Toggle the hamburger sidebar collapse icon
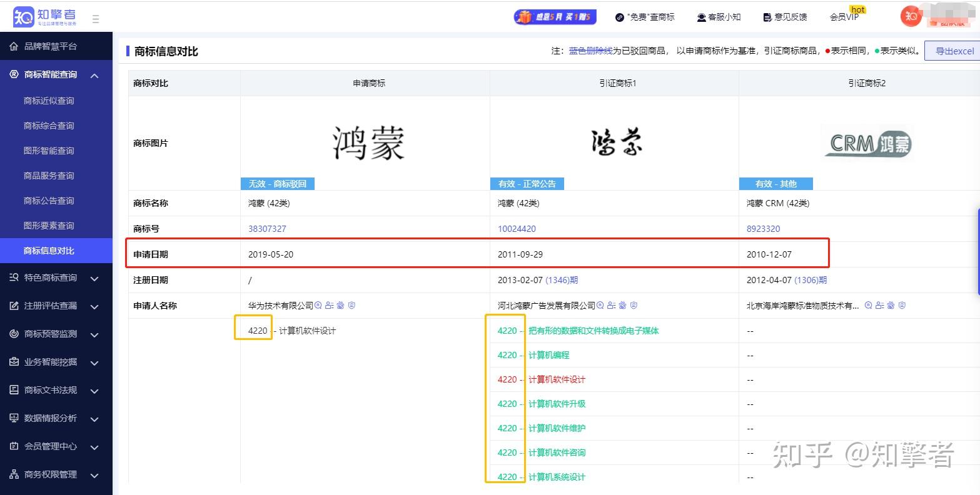The image size is (980, 495). pyautogui.click(x=96, y=19)
